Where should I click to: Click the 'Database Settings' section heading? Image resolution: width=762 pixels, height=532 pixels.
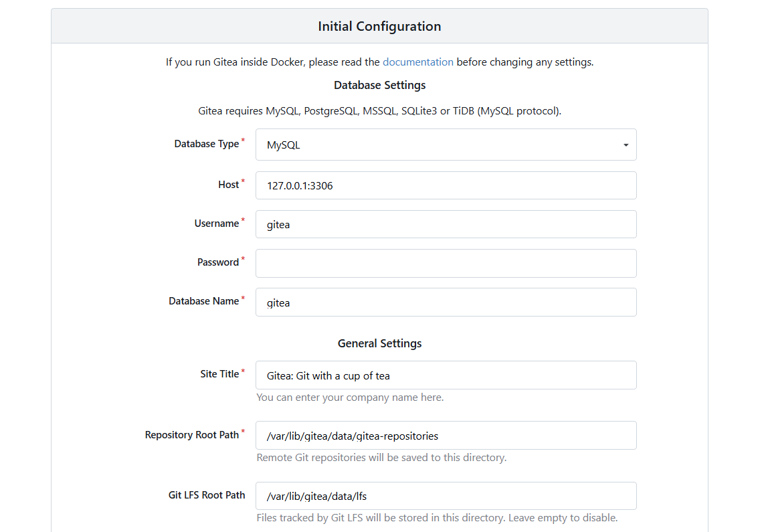click(x=379, y=85)
